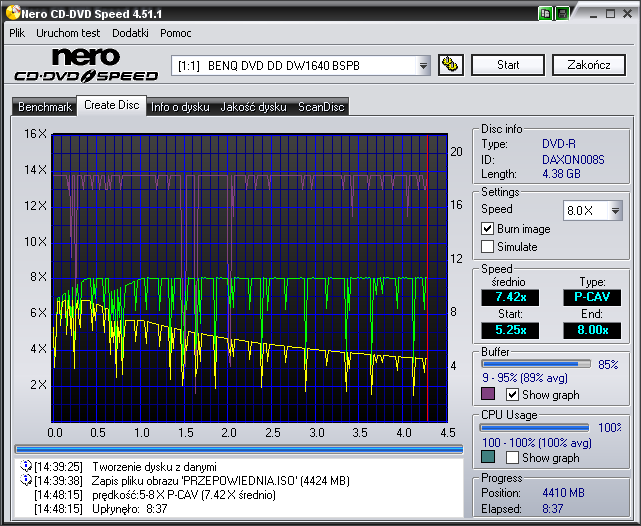Expand the 8.0X write speed dropdown
This screenshot has height=526, width=641.
coord(615,210)
